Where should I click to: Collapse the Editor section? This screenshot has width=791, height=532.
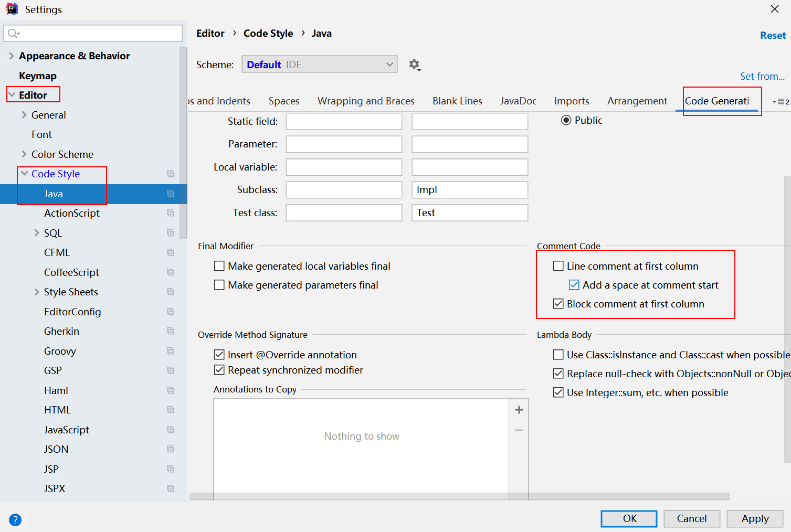pos(12,95)
